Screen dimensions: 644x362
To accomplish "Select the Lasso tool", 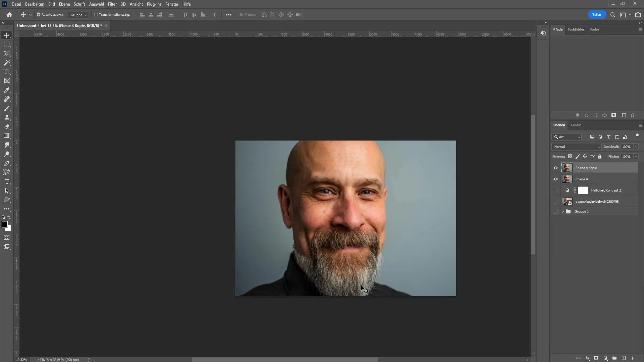I will pyautogui.click(x=7, y=53).
